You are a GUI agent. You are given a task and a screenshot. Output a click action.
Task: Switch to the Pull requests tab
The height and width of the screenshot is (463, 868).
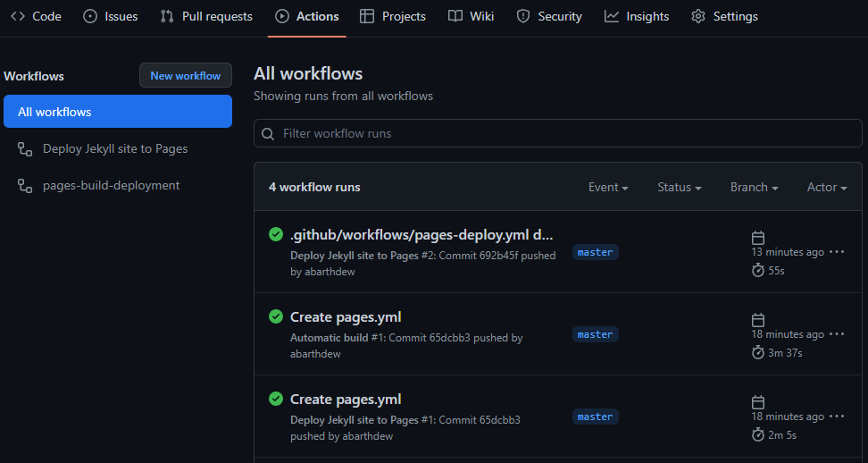pos(206,16)
